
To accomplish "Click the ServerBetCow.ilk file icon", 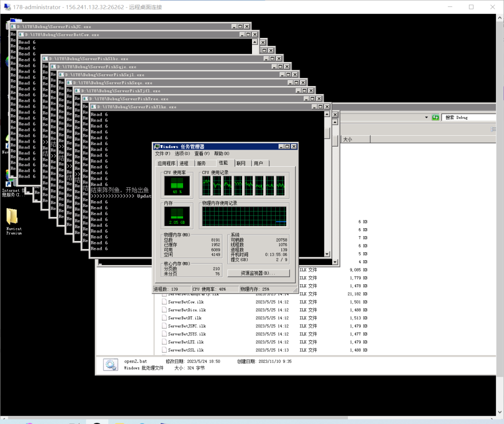I will pyautogui.click(x=164, y=302).
